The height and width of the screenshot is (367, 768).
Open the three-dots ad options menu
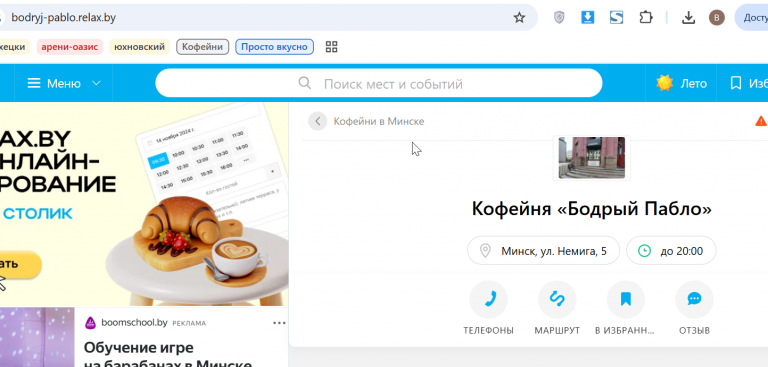(279, 322)
